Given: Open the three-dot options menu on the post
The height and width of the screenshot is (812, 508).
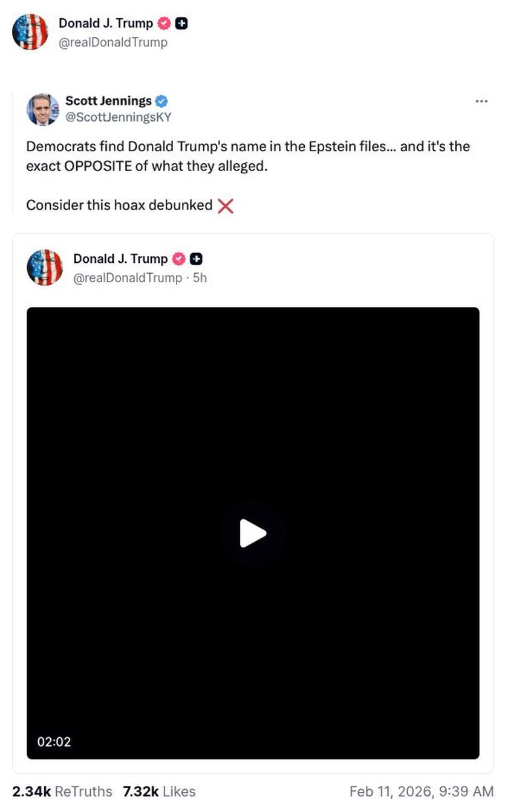Looking at the screenshot, I should 482,101.
